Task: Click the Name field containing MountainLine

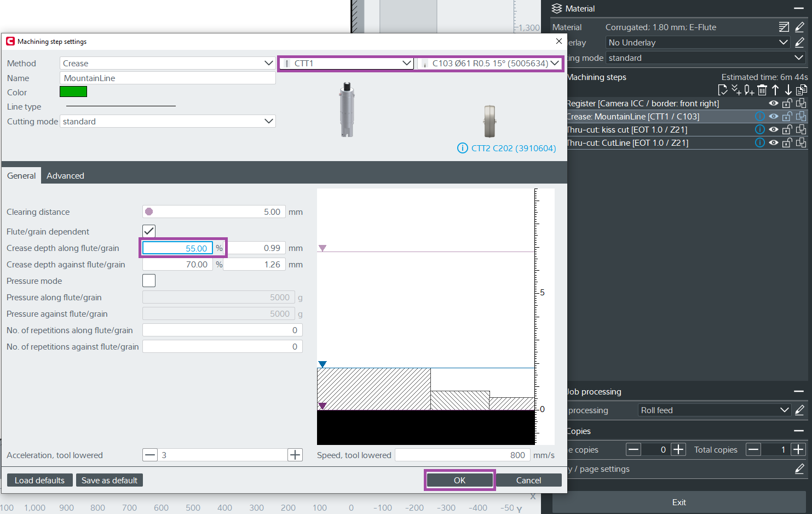Action: [168, 78]
